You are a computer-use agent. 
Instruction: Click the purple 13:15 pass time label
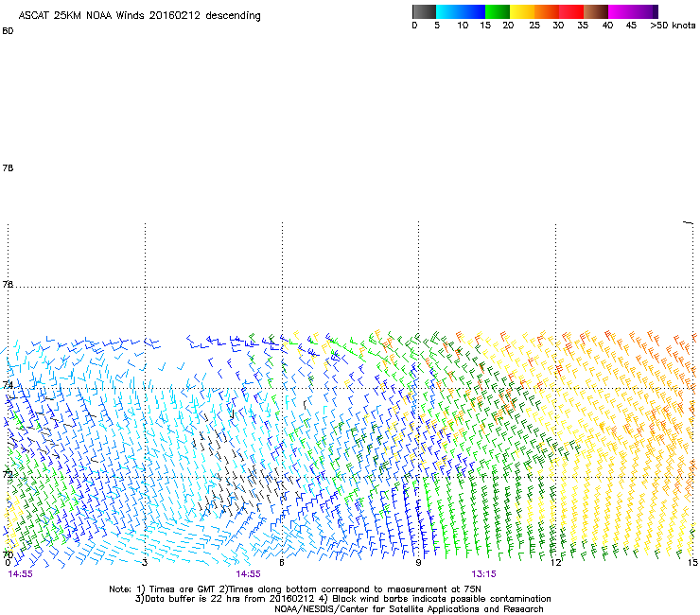point(484,574)
